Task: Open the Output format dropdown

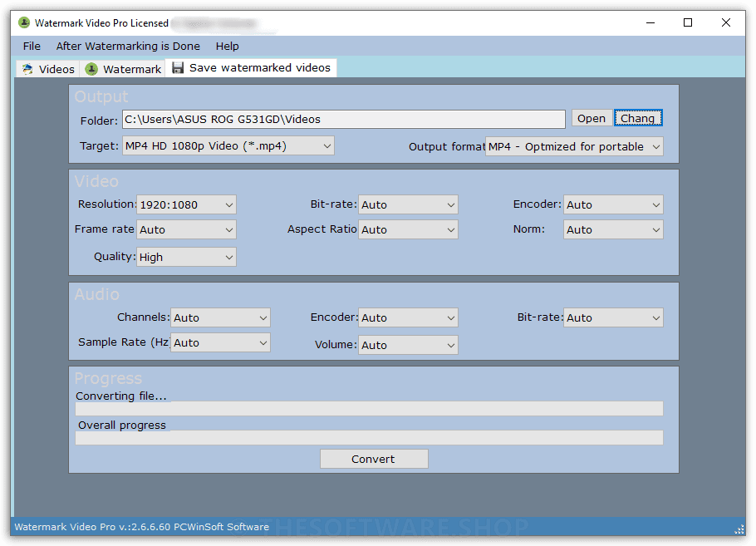Action: point(574,146)
